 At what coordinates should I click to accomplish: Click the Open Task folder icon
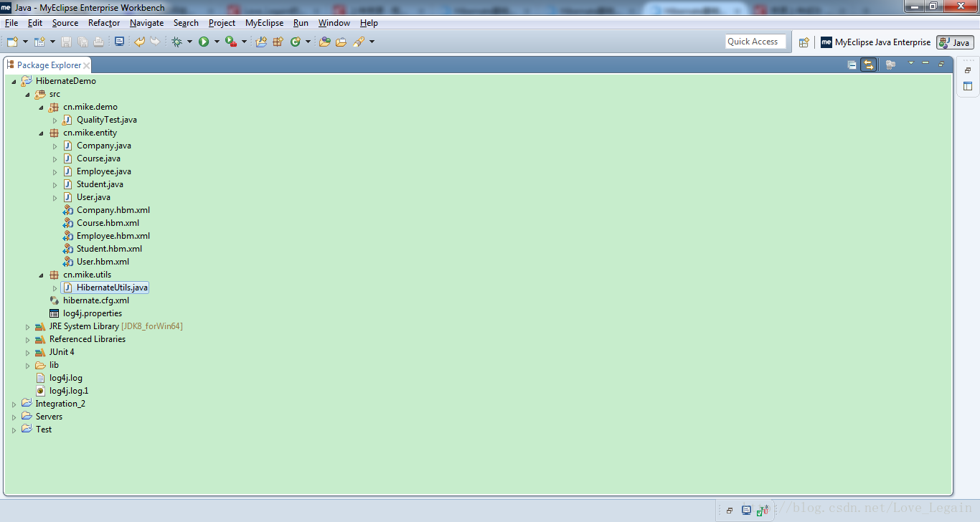[341, 42]
